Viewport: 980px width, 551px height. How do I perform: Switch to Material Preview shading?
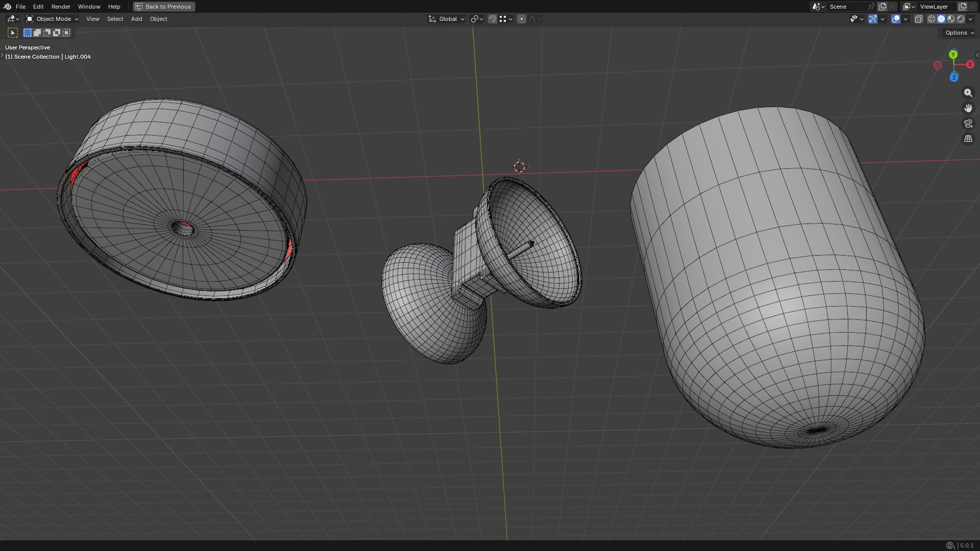point(951,19)
